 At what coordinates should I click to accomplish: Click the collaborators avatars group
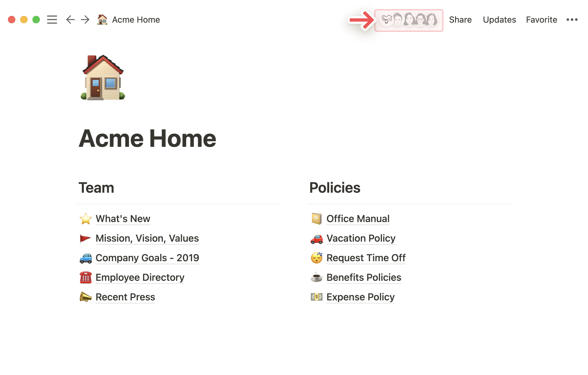(x=409, y=20)
